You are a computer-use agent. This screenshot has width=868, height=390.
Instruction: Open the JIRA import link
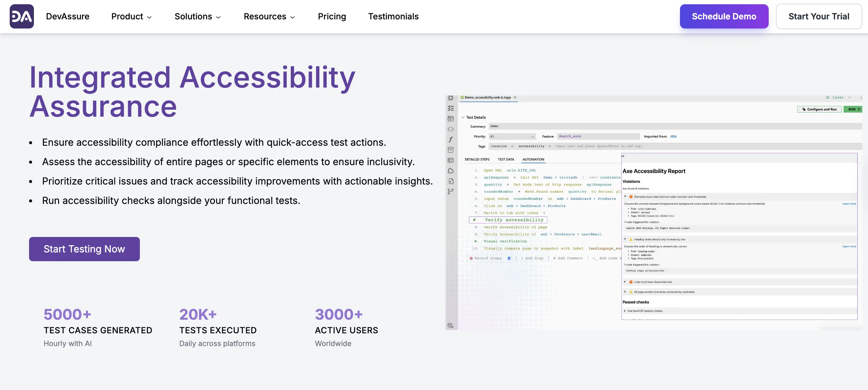pyautogui.click(x=673, y=136)
